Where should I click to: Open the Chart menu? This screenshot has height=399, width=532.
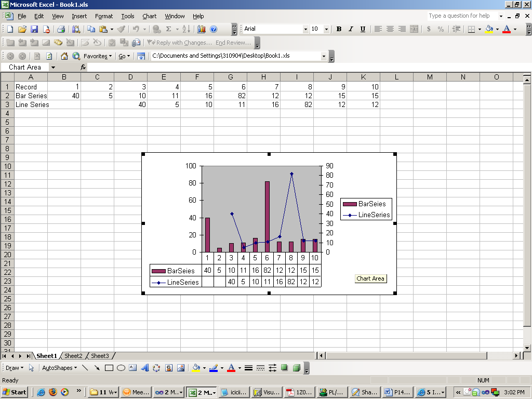149,16
